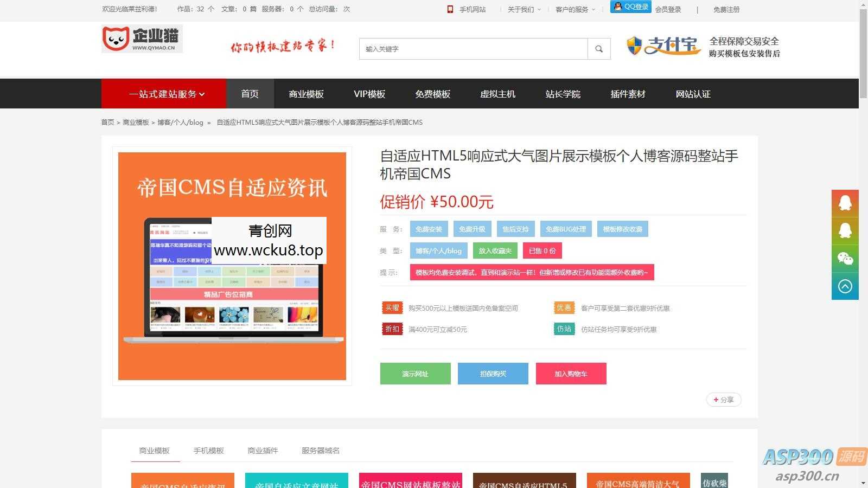Click the search magnifier icon
This screenshot has height=488, width=868.
point(598,49)
